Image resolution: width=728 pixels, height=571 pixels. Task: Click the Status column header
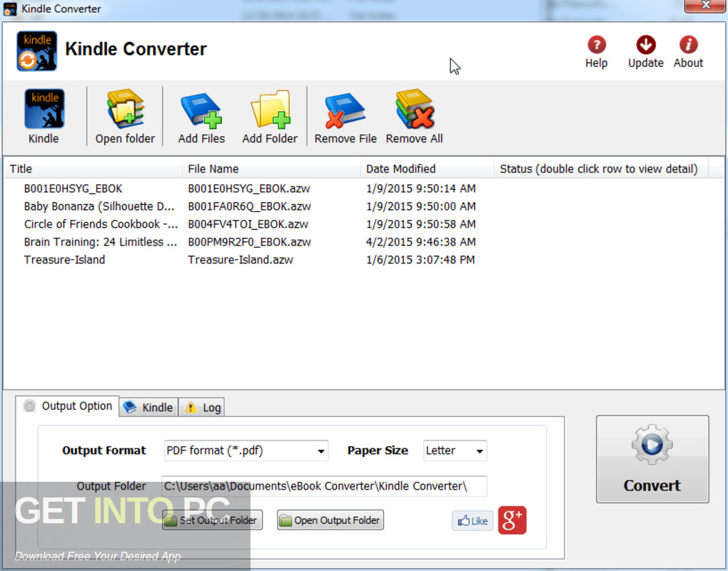tap(601, 168)
